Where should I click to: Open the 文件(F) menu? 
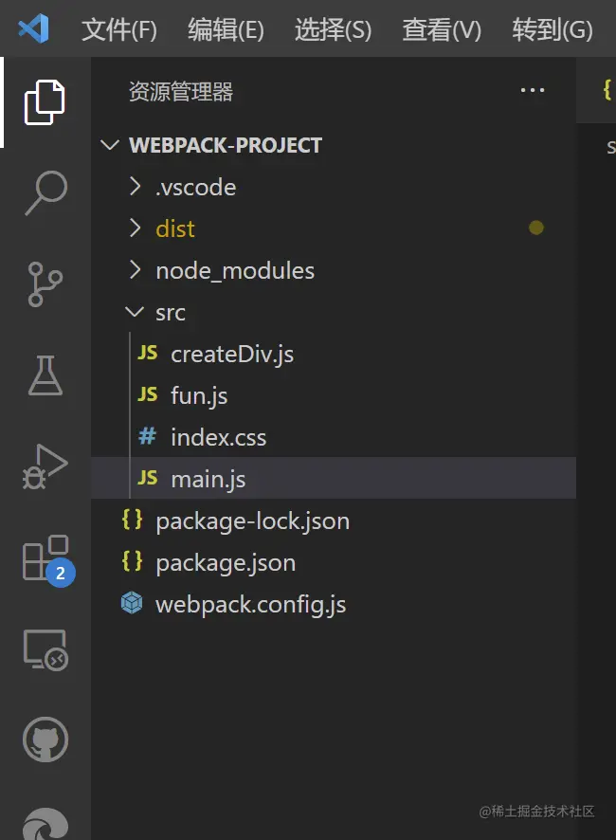pyautogui.click(x=118, y=29)
